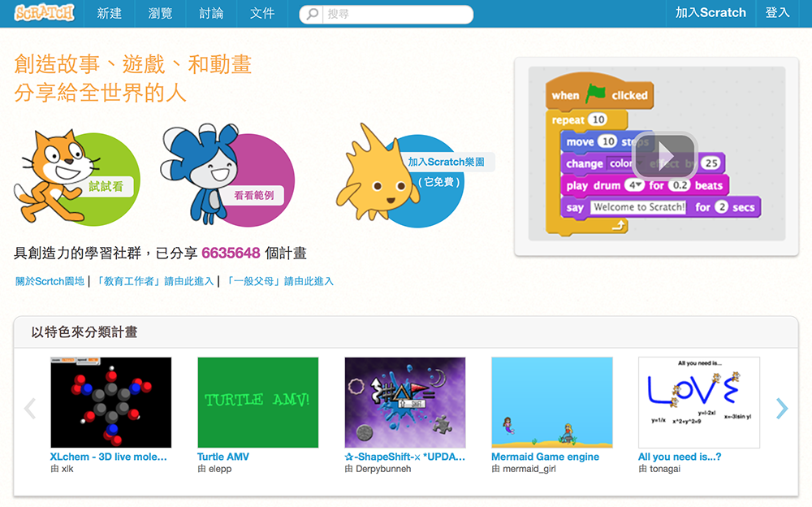812x507 pixels.
Task: Click the 6635648 shared projects count
Action: (231, 253)
